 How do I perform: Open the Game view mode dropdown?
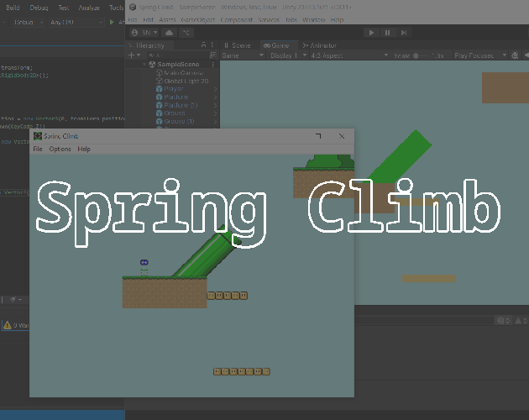[243, 55]
